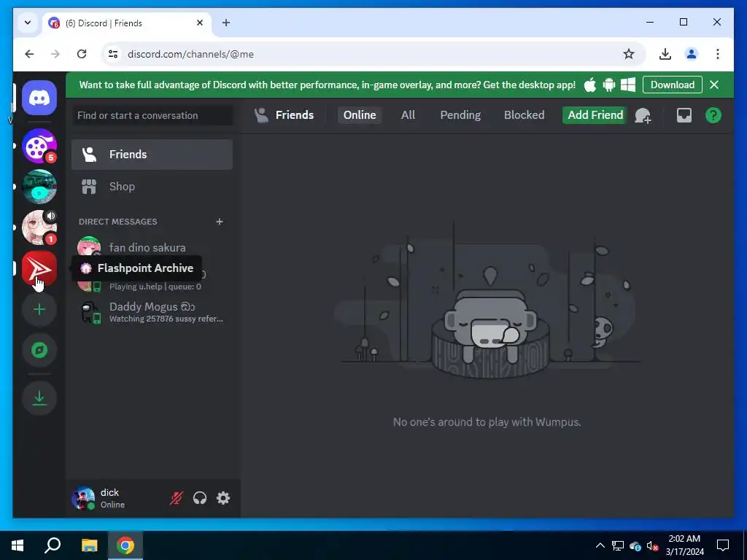Open DM with fan dino sakura

pos(152,248)
